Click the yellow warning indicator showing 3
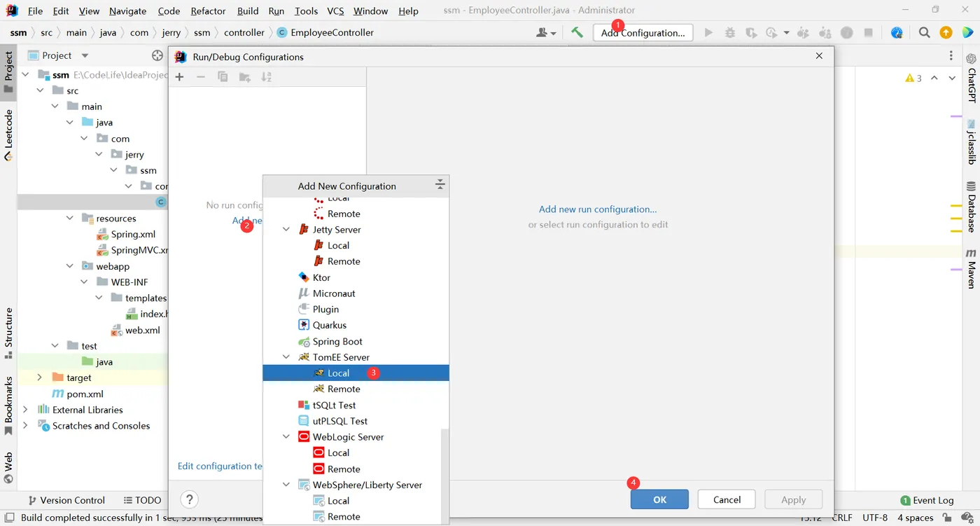 point(913,78)
